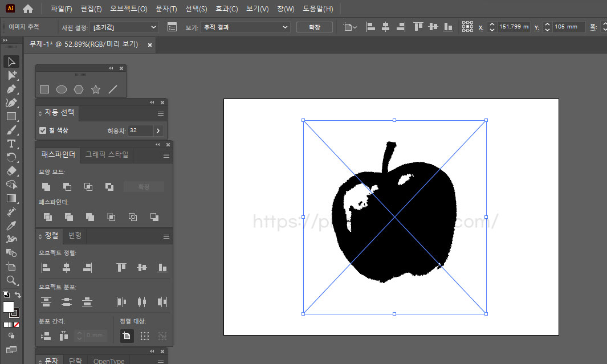Collapse the Pathfinder panel group
The image size is (607, 364).
157,145
